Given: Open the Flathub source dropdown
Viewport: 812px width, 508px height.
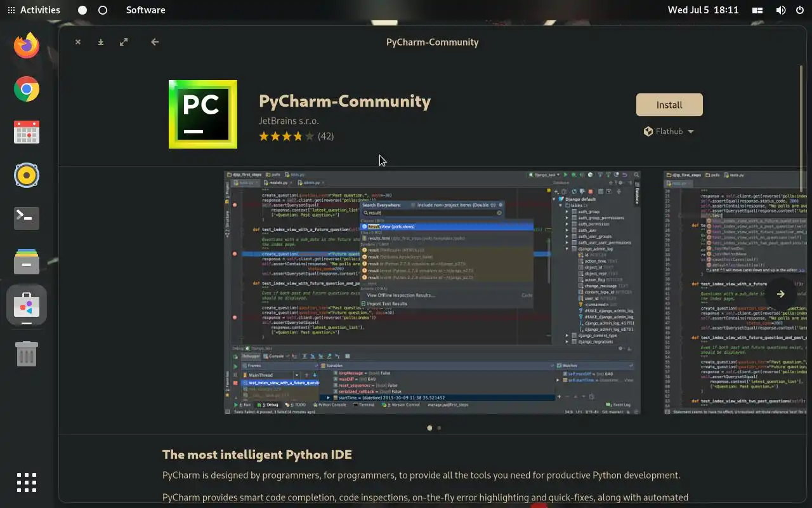Looking at the screenshot, I should click(x=669, y=131).
